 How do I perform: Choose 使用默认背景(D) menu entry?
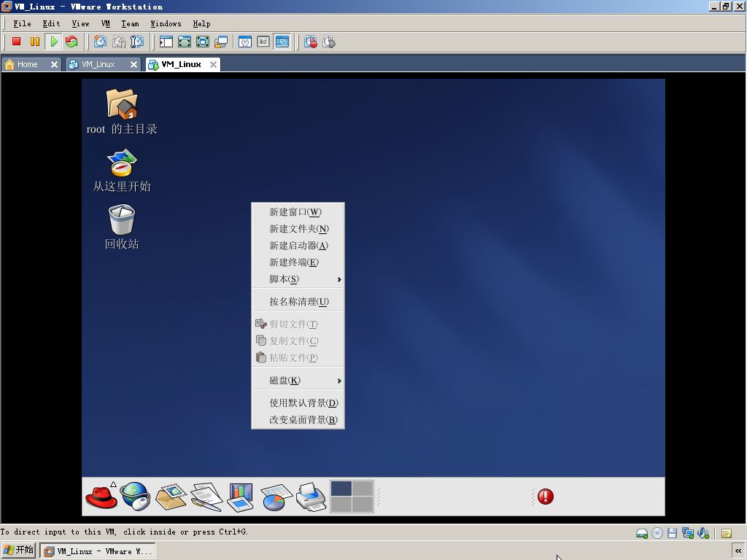(x=298, y=402)
